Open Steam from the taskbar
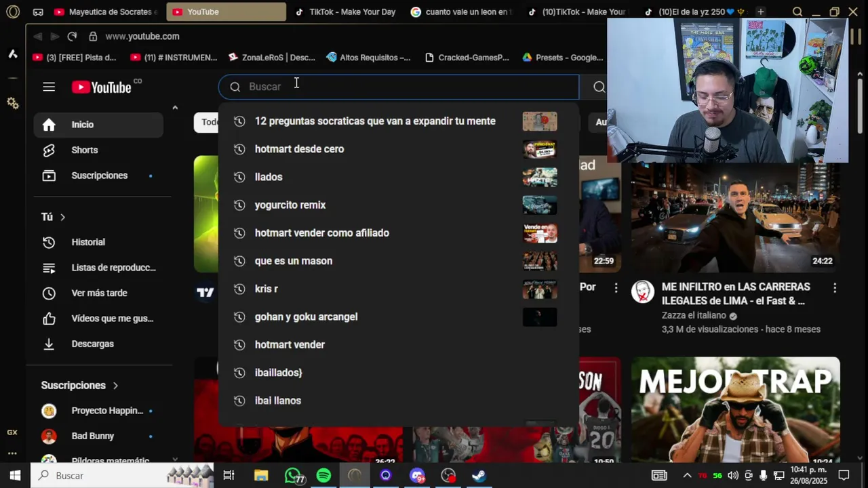Screen dimensions: 868x488 point(479,476)
